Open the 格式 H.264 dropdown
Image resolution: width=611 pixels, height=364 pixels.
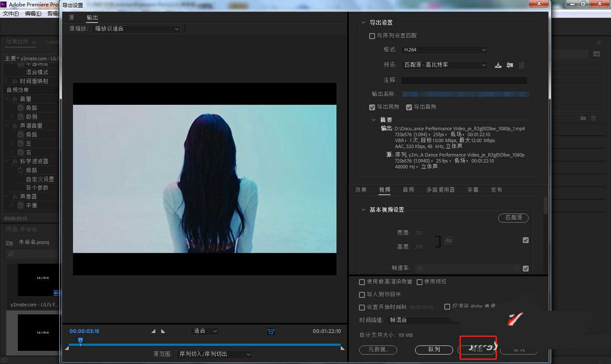pos(444,50)
